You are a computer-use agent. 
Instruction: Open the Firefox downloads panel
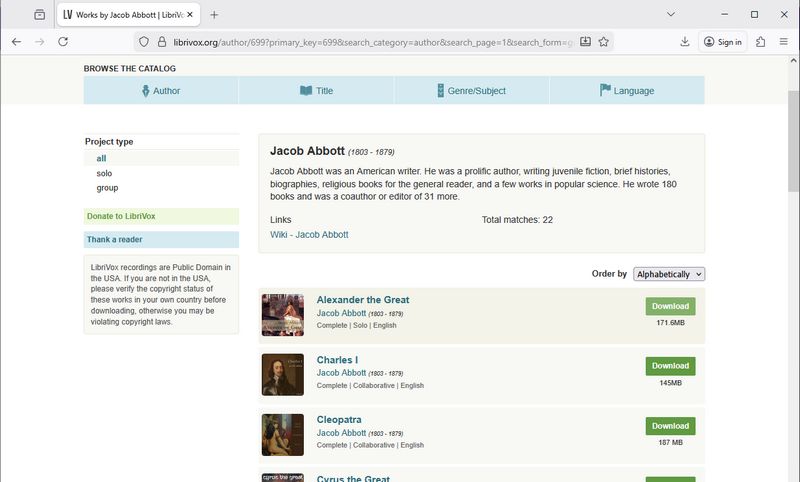685,42
